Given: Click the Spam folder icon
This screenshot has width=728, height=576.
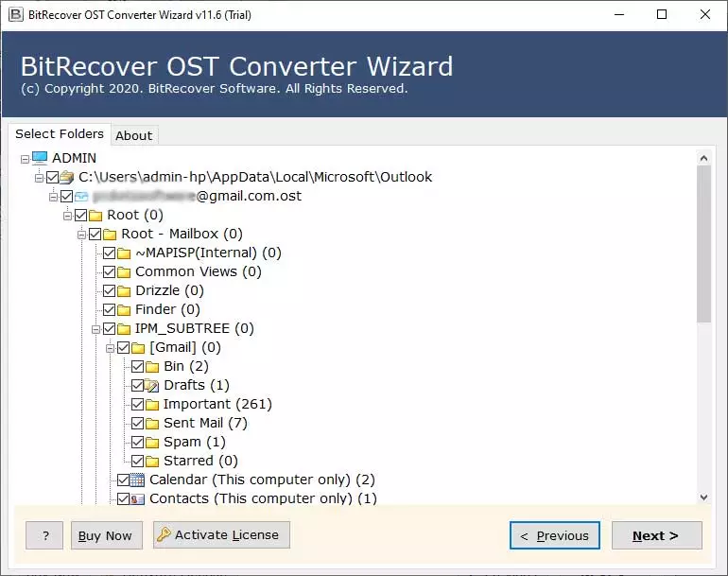Looking at the screenshot, I should click(x=152, y=443).
